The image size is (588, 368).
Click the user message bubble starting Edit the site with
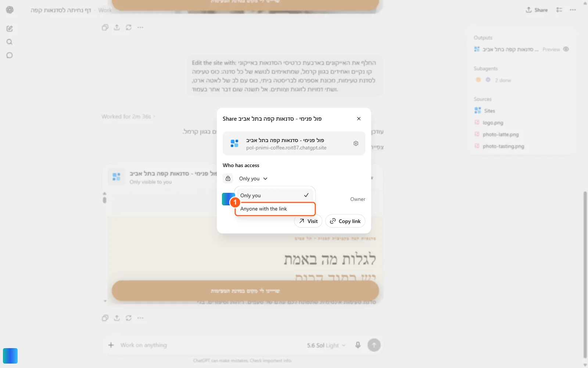[285, 76]
